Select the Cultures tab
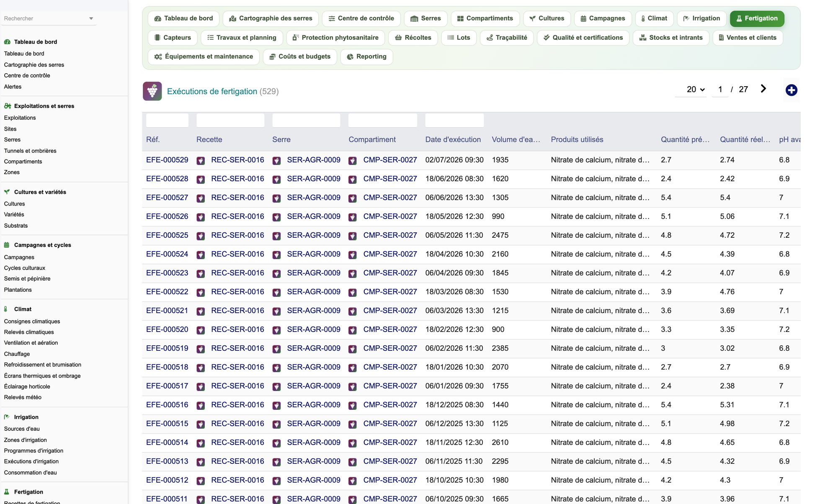This screenshot has width=815, height=504. (x=547, y=18)
